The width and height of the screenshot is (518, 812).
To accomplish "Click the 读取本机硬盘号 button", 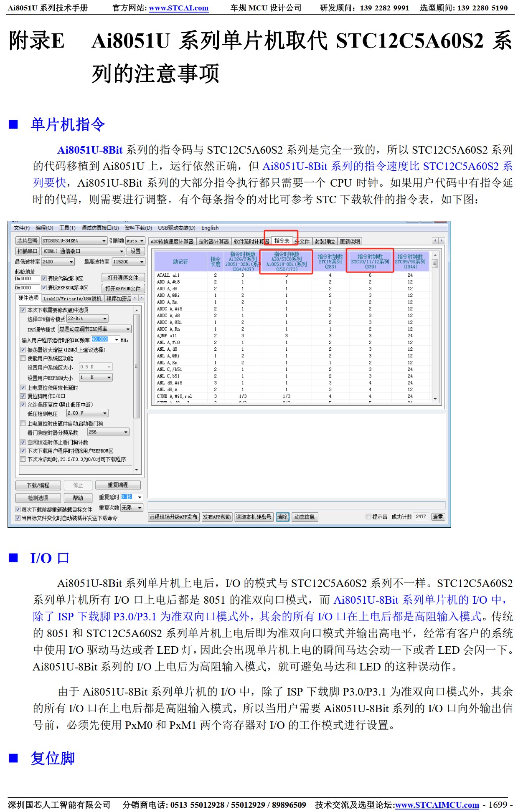I will pos(254,517).
